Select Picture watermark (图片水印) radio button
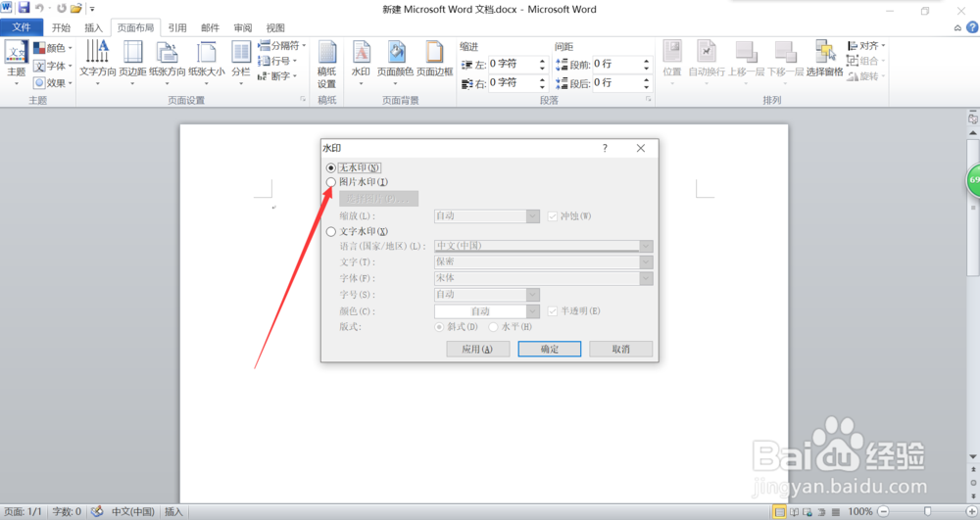 [330, 181]
